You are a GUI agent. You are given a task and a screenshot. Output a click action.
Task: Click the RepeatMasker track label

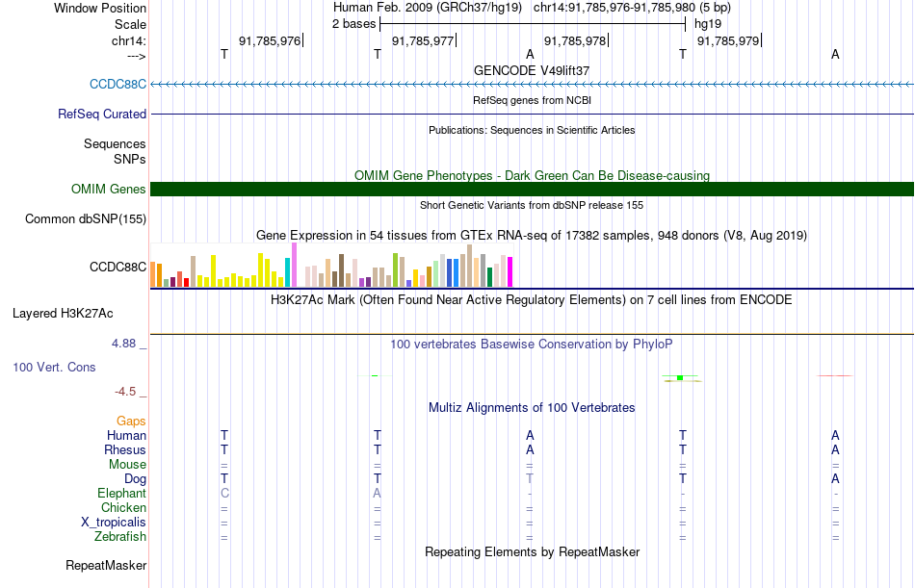106,565
